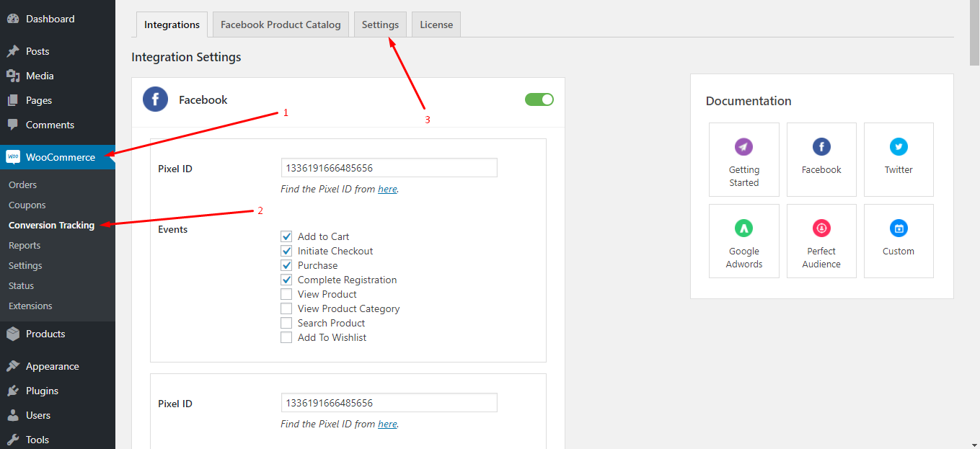
Task: Switch to the Integrations tab
Action: [x=172, y=25]
